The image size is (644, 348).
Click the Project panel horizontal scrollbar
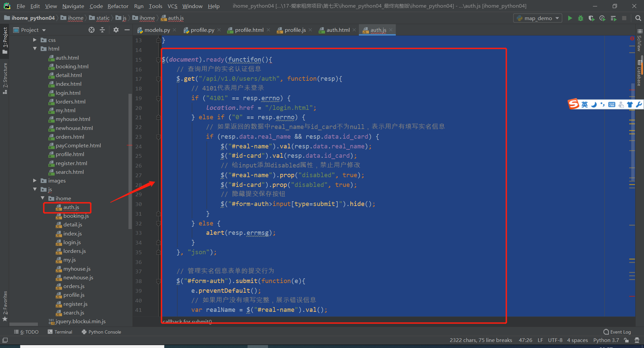tap(23, 324)
